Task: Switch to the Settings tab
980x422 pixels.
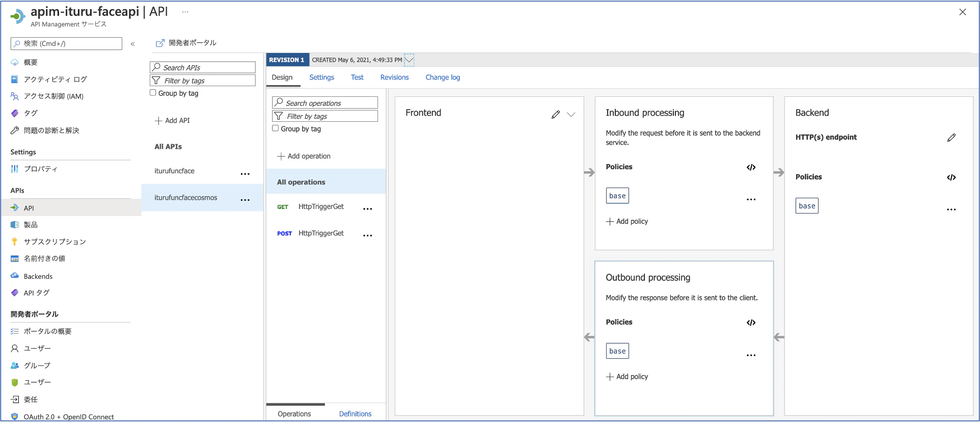Action: (x=322, y=77)
